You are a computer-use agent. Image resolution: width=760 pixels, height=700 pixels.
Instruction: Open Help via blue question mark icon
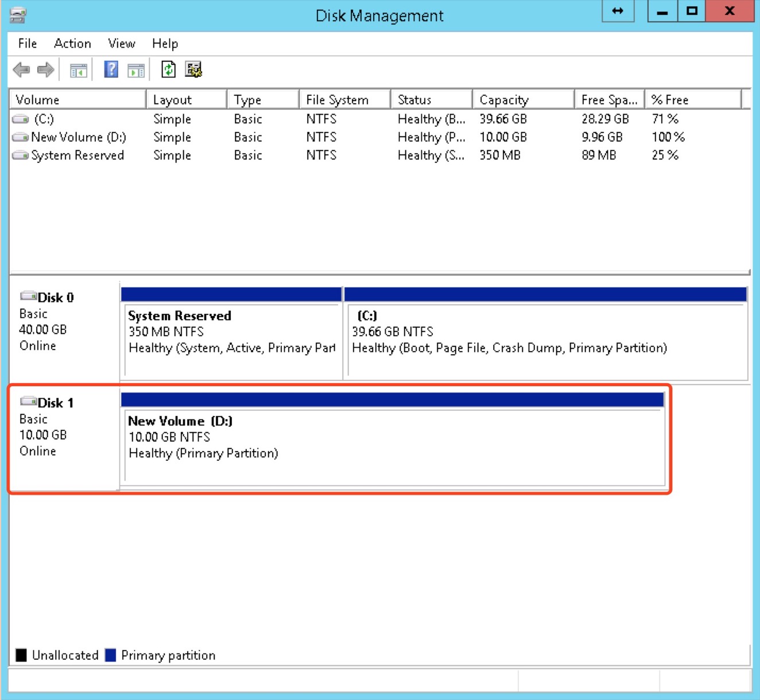(111, 70)
